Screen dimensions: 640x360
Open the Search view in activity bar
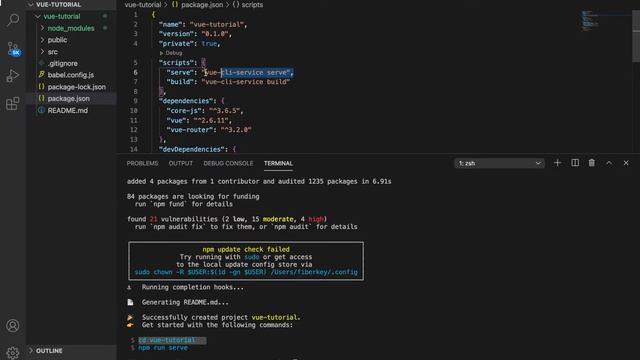tap(13, 19)
